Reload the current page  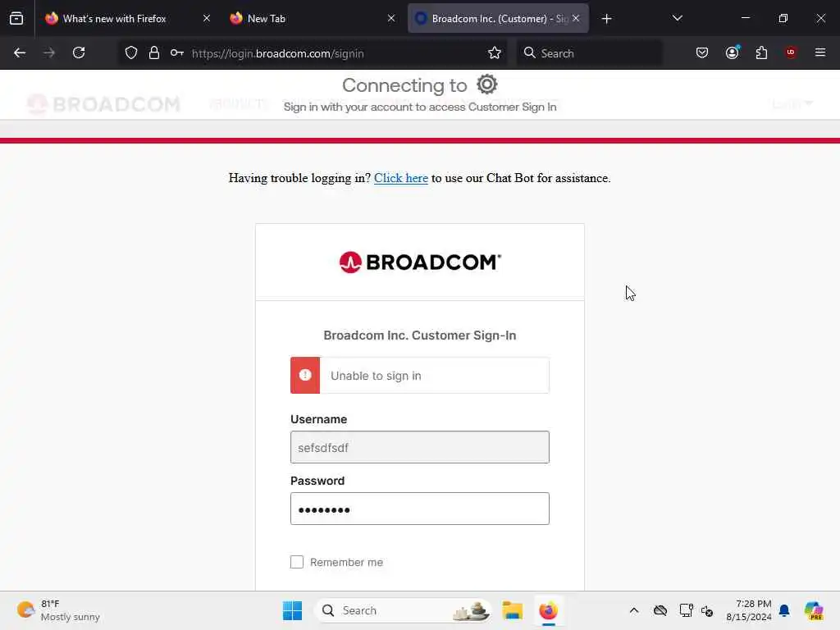click(x=79, y=52)
